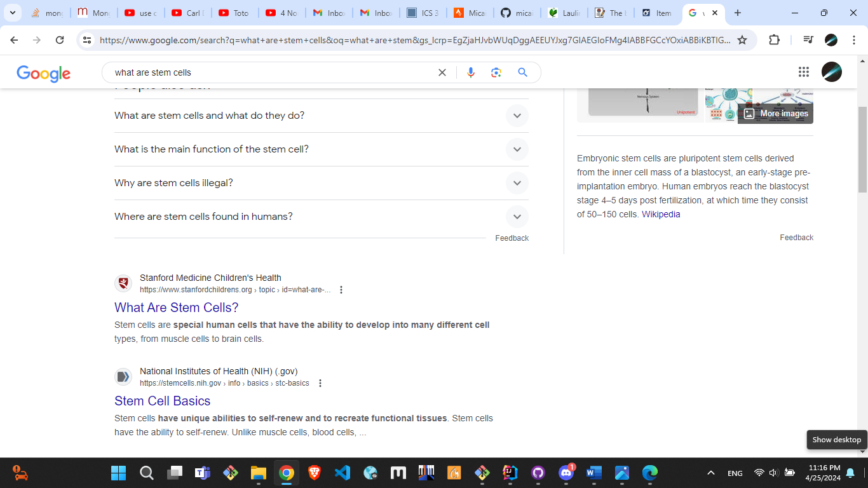The width and height of the screenshot is (868, 488).
Task: Open a new browser tab
Action: click(x=738, y=13)
